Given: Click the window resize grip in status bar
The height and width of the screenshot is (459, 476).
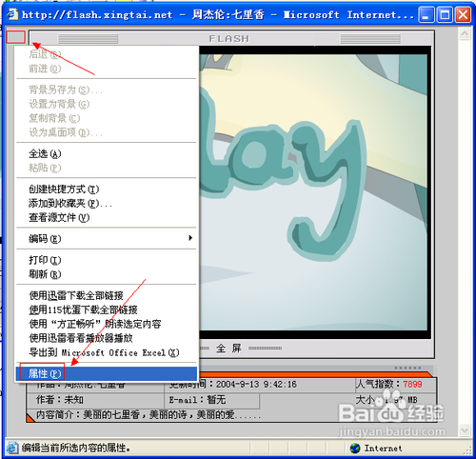Looking at the screenshot, I should [x=467, y=450].
